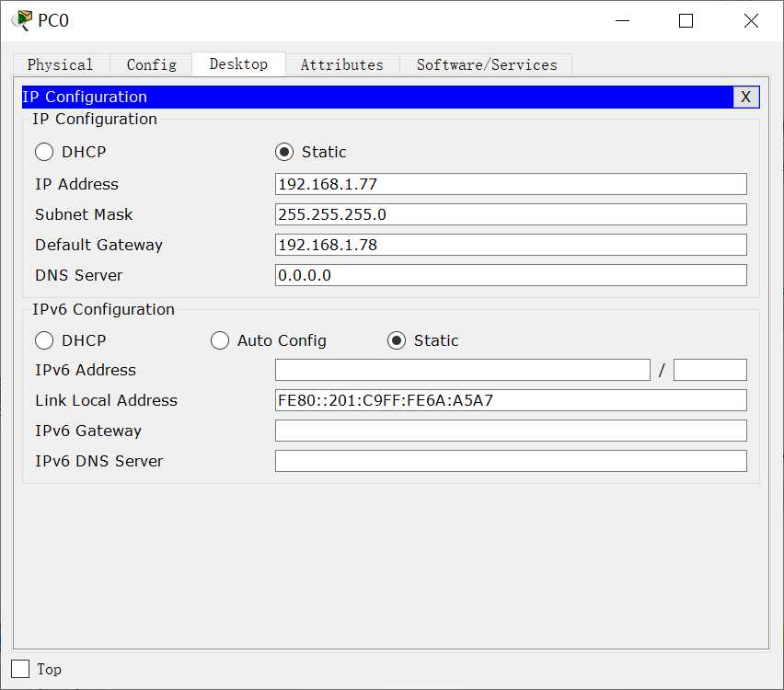Click the Default Gateway label text
The height and width of the screenshot is (690, 784).
pyautogui.click(x=98, y=245)
